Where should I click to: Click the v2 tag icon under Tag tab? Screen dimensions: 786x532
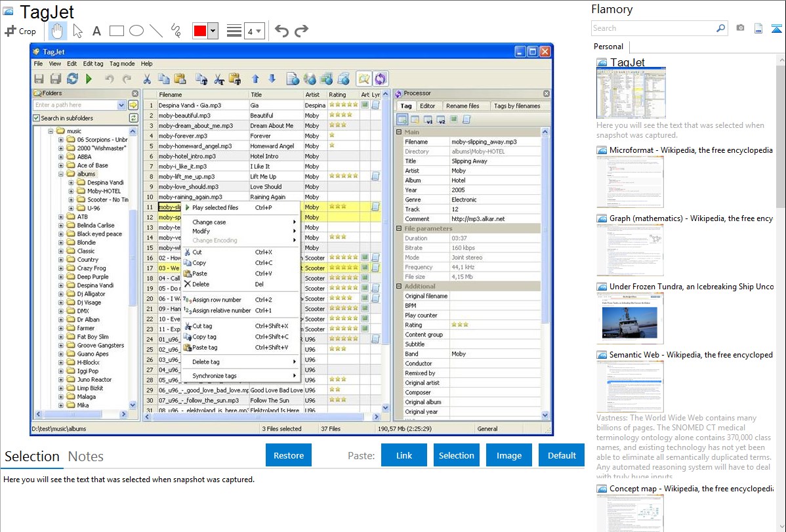tap(441, 119)
